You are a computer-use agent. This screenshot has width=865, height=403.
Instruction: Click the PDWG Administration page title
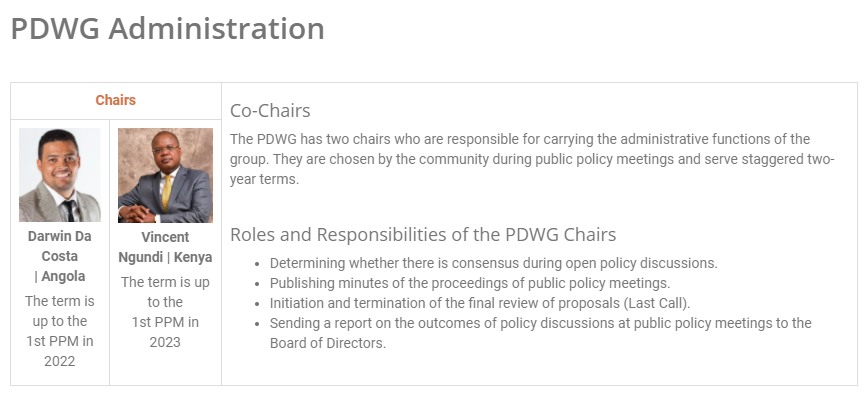167,28
